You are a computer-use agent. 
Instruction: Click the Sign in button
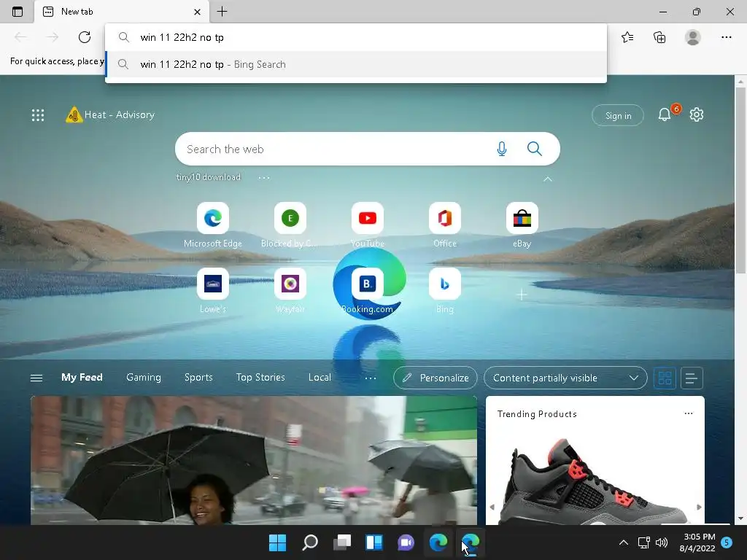[x=618, y=115]
